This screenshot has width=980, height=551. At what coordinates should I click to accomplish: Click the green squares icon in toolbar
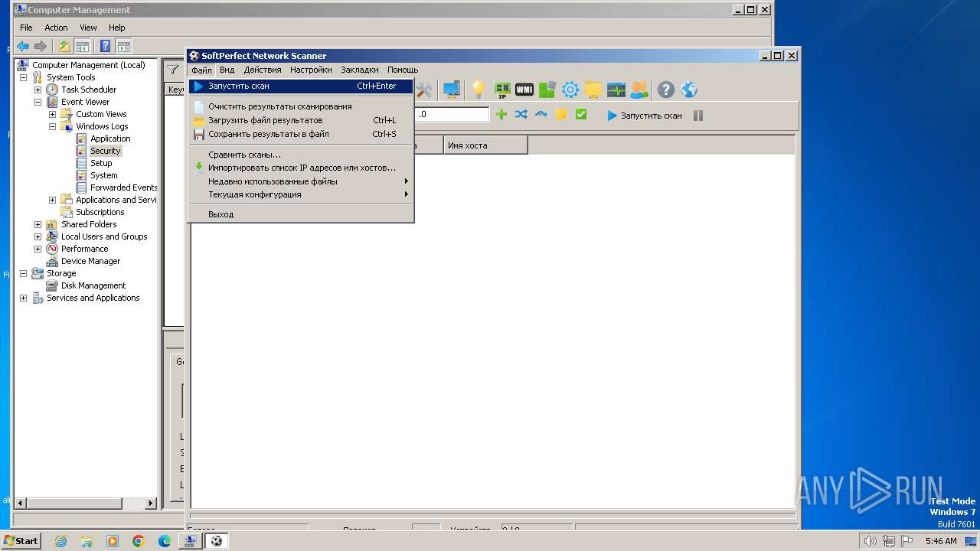tap(547, 90)
